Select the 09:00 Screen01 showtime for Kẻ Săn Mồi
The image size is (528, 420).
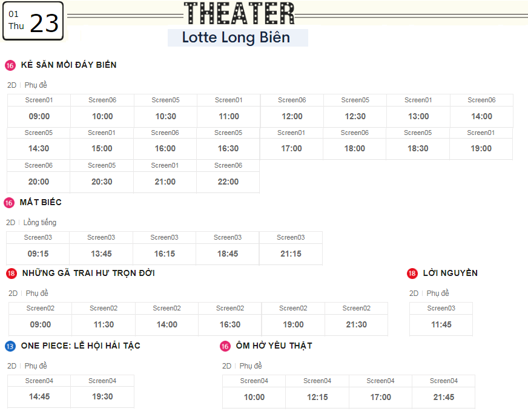39,111
